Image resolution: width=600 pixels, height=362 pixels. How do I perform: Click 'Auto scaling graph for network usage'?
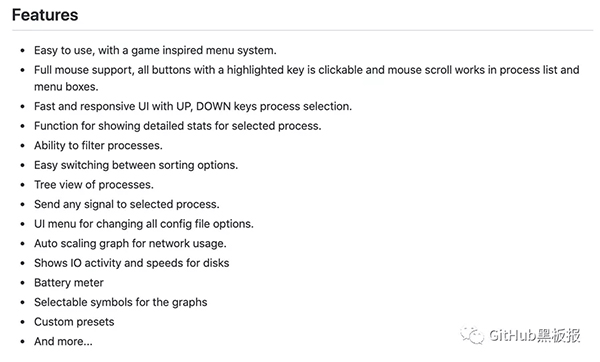pyautogui.click(x=130, y=243)
